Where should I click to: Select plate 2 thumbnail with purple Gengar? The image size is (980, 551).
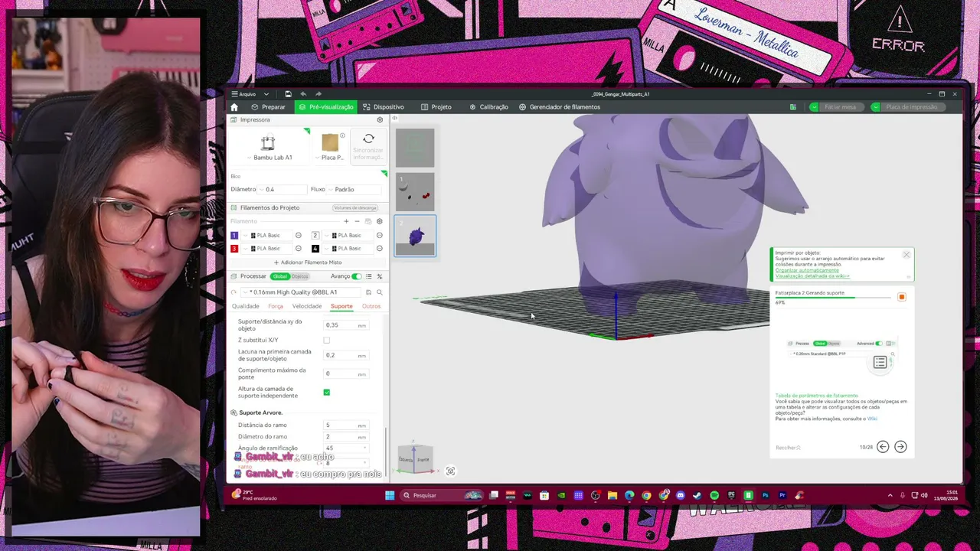click(x=415, y=236)
